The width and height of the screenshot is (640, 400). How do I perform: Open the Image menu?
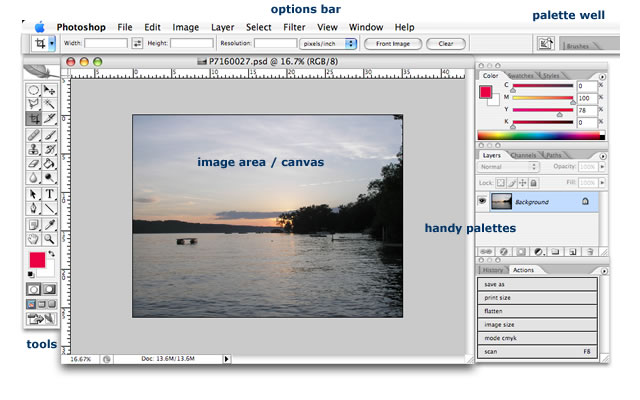(186, 27)
